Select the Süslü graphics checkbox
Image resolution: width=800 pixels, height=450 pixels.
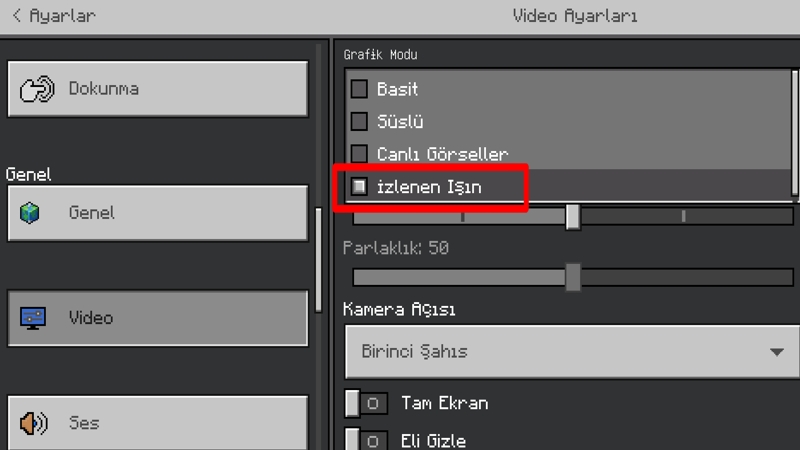359,122
